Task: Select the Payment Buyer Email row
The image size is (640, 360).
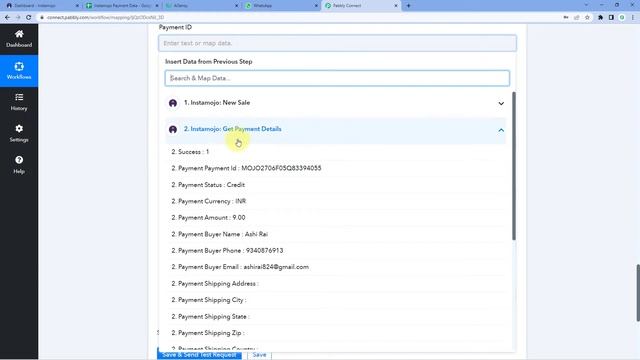Action: click(336, 267)
